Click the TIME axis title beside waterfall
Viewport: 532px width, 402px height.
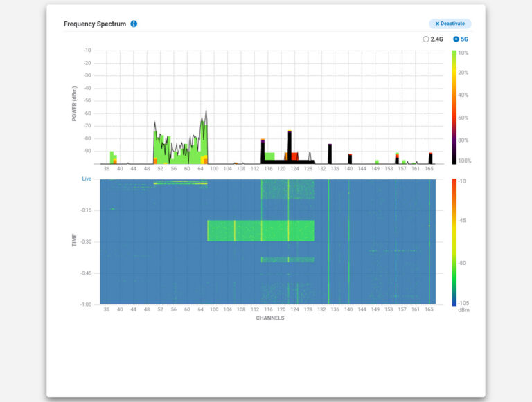point(74,240)
